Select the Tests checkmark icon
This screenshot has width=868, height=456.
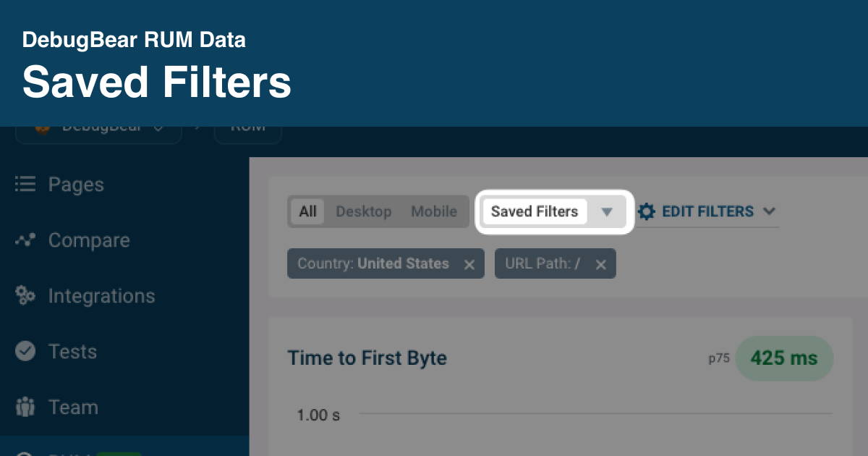tap(25, 351)
